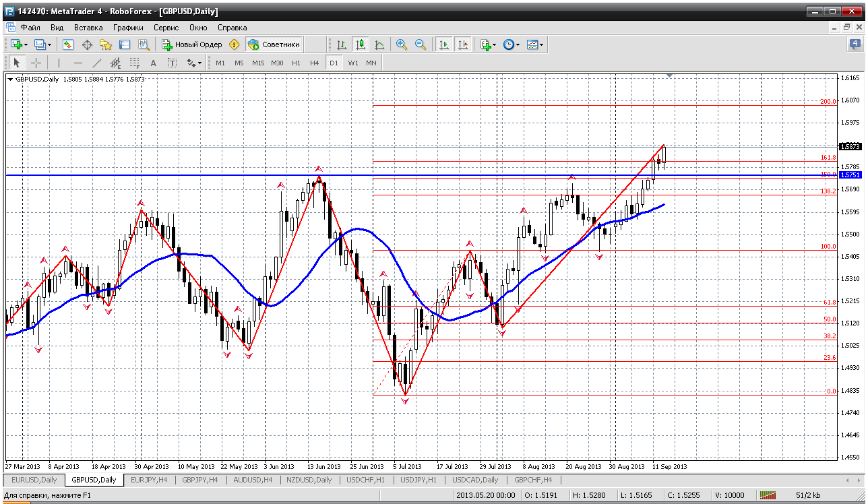Open the chat notifications icon
868x504 pixels.
pos(855,44)
